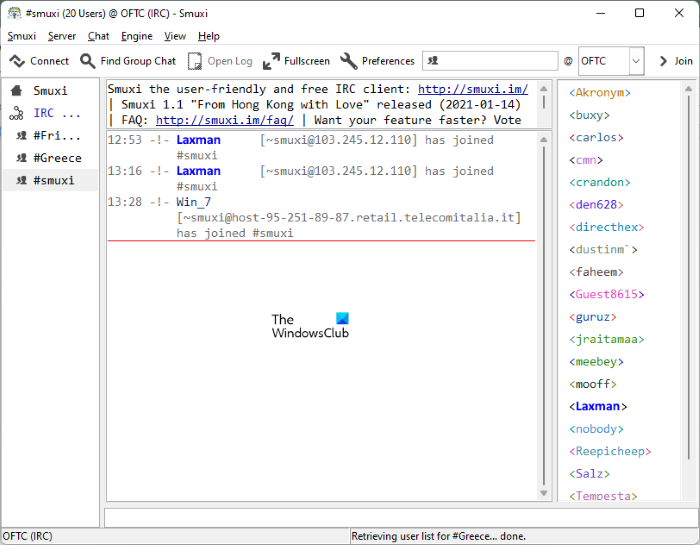700x545 pixels.
Task: Open the http://smuxi.im/faq/ link
Action: [225, 120]
